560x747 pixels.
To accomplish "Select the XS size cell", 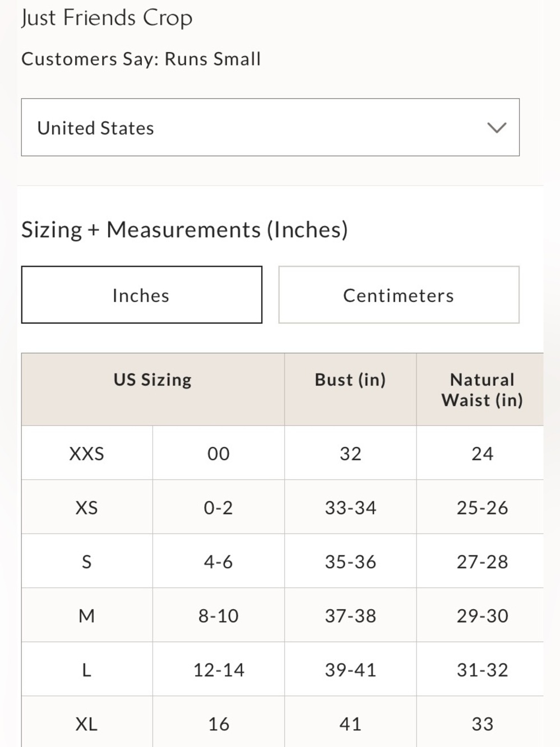I will tap(87, 507).
